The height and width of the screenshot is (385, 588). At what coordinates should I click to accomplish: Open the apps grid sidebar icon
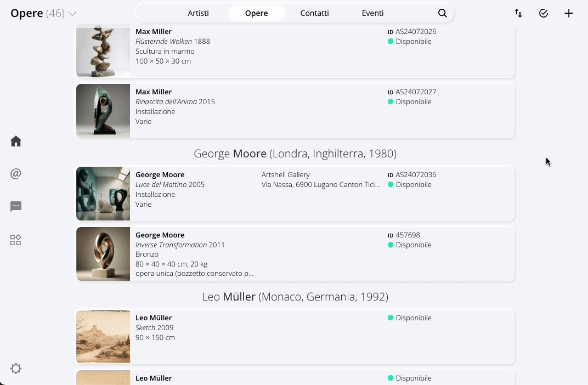click(x=16, y=240)
